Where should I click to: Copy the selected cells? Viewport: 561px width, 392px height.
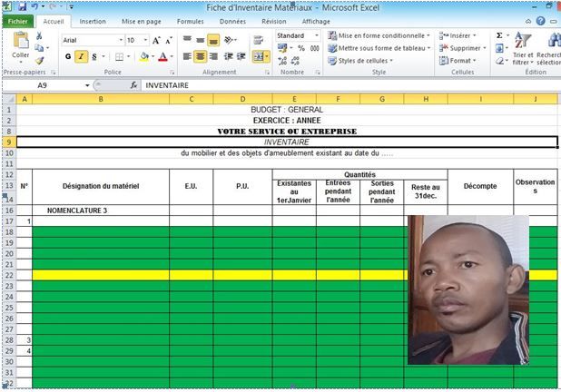pos(39,47)
